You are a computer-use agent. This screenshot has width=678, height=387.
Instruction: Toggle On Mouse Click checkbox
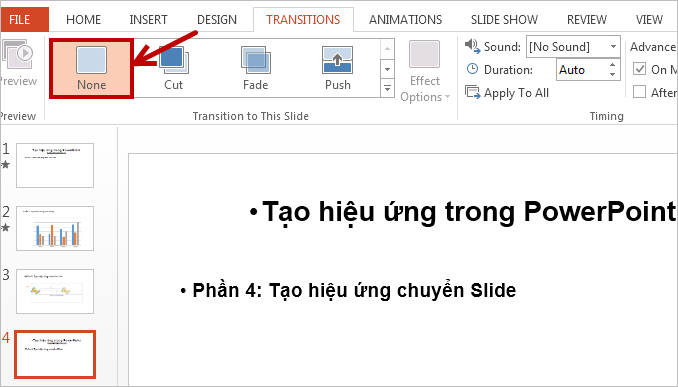pos(639,69)
